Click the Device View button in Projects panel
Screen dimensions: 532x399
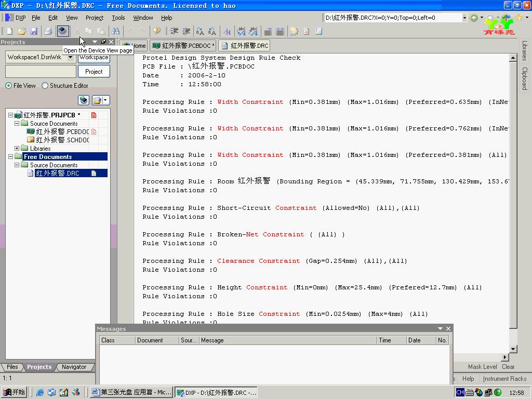click(x=84, y=100)
